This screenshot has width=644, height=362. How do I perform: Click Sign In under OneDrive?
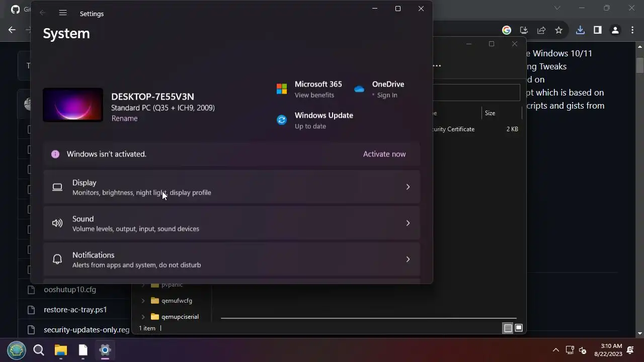point(387,95)
